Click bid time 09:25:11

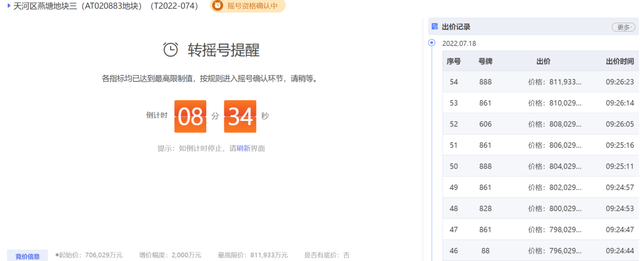(x=620, y=166)
